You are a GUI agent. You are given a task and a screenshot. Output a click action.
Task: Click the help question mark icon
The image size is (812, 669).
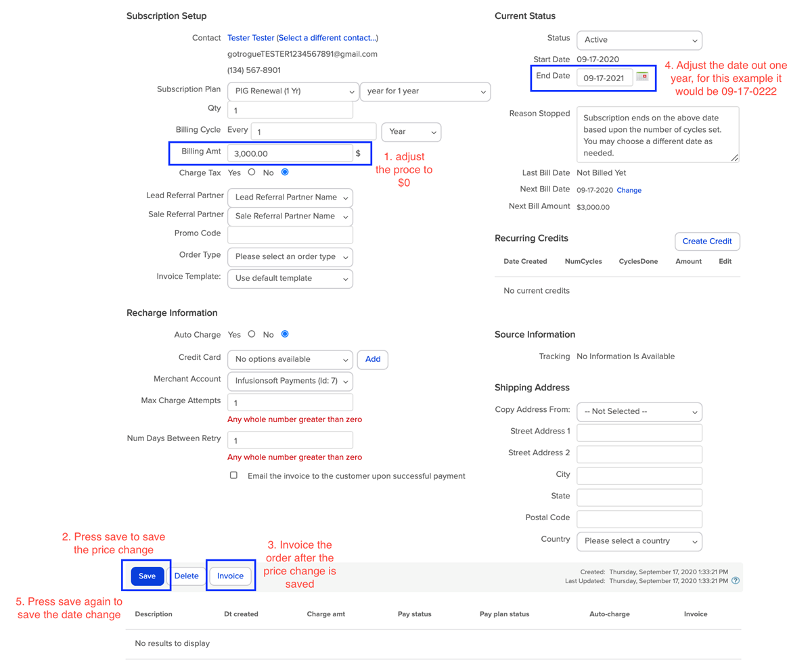point(736,580)
